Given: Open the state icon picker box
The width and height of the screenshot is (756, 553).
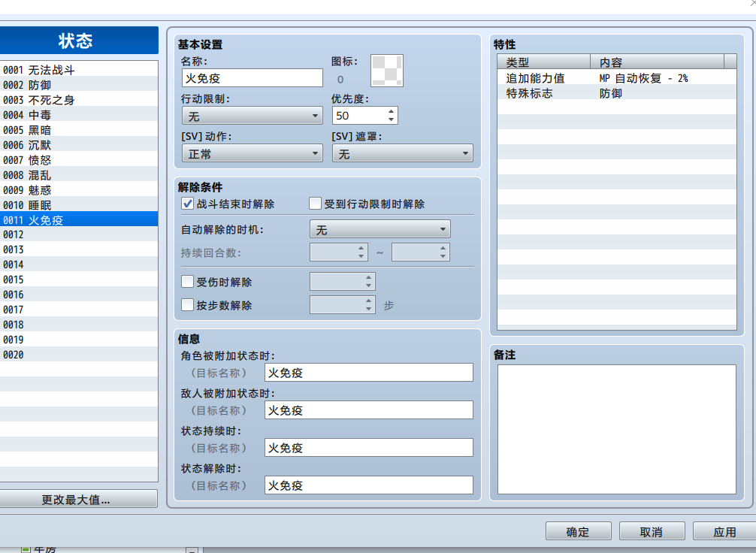Looking at the screenshot, I should pos(387,71).
